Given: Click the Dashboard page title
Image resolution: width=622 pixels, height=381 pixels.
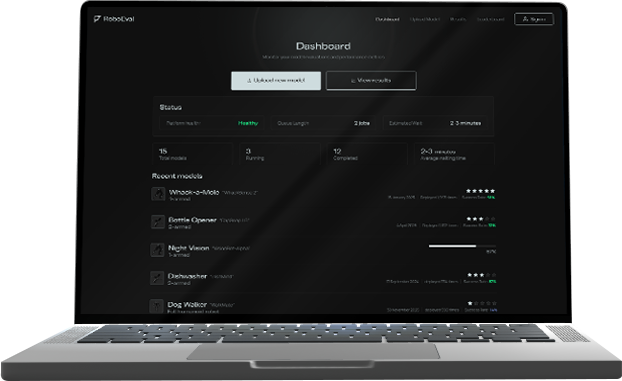Looking at the screenshot, I should 323,46.
